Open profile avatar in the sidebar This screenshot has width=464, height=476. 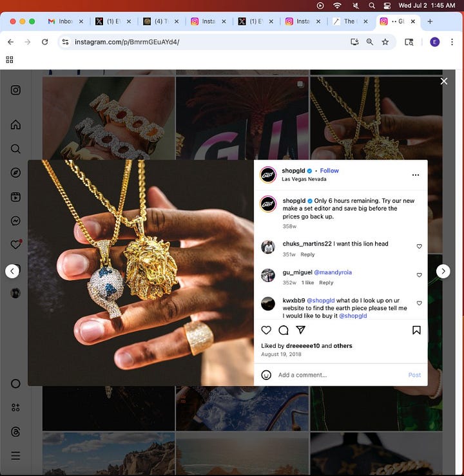pos(15,293)
